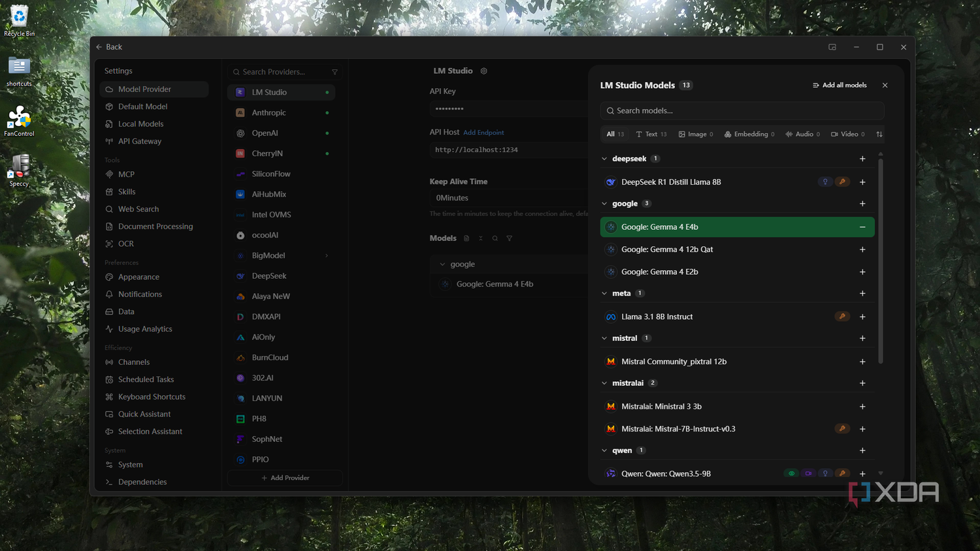
Task: Click the sort arrows icon after Video tab
Action: 879,134
